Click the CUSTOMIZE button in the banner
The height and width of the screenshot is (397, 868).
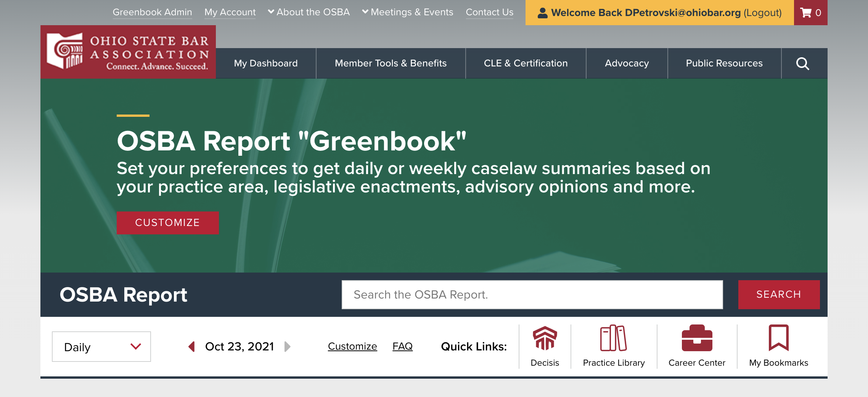tap(167, 223)
